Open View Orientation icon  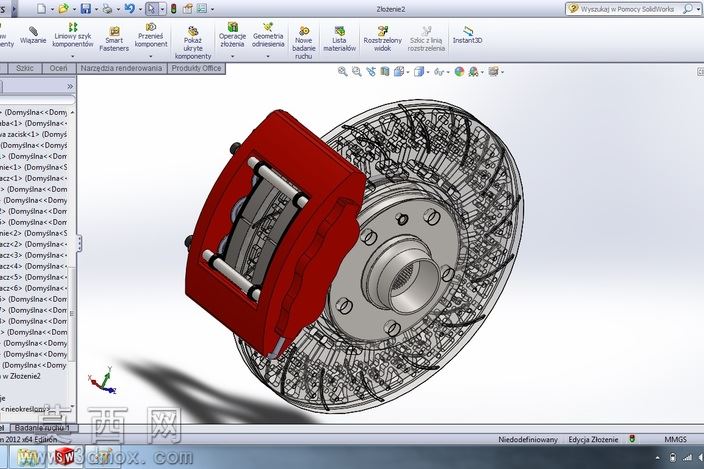tap(398, 71)
